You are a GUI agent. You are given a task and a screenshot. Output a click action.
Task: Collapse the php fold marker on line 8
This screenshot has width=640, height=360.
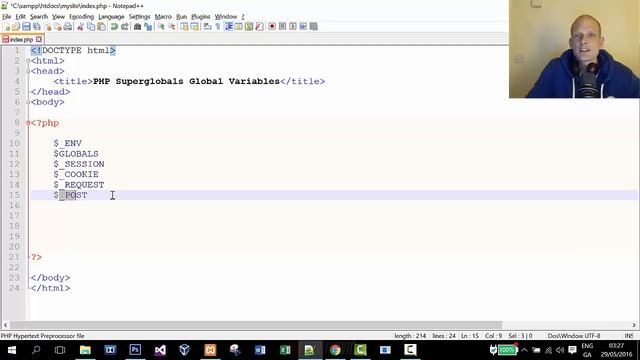(28, 123)
